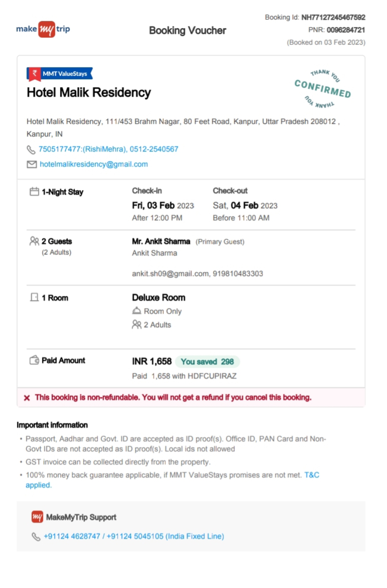Click the Hotel Malik Residency title
The height and width of the screenshot is (588, 387).
coord(89,93)
